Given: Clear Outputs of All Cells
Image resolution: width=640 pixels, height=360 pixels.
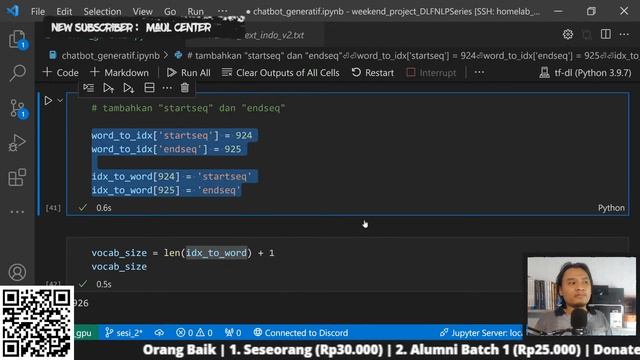Looking at the screenshot, I should pyautogui.click(x=280, y=73).
